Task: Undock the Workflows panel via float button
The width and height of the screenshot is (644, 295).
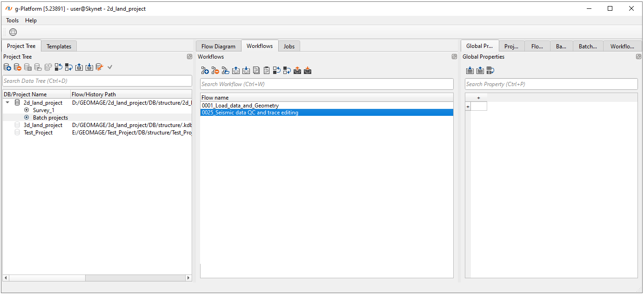Action: [x=454, y=57]
